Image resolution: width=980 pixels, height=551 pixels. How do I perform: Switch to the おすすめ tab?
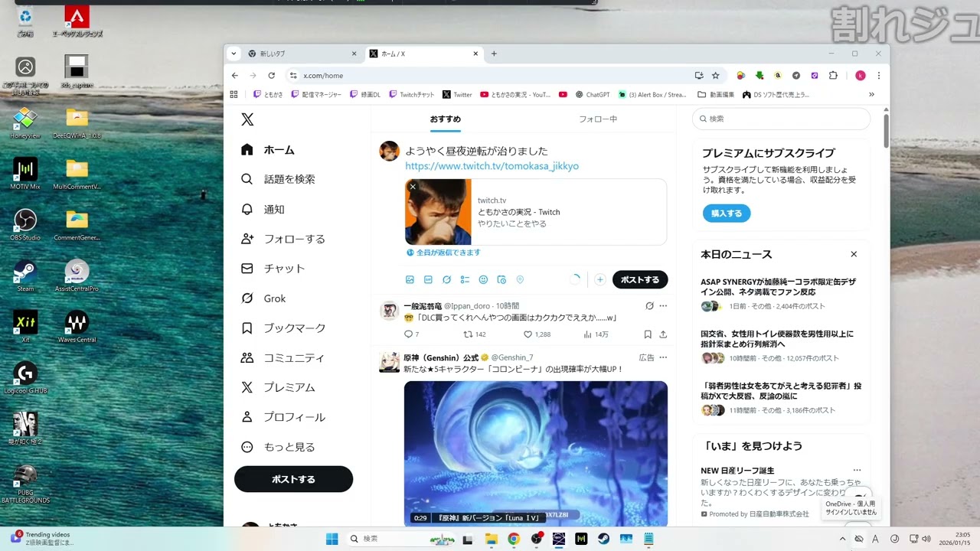(x=446, y=119)
